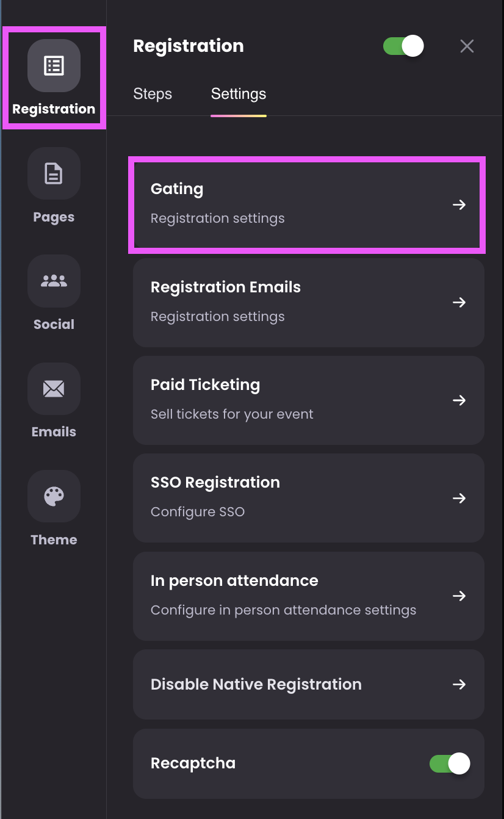Select the Social people icon

54,281
